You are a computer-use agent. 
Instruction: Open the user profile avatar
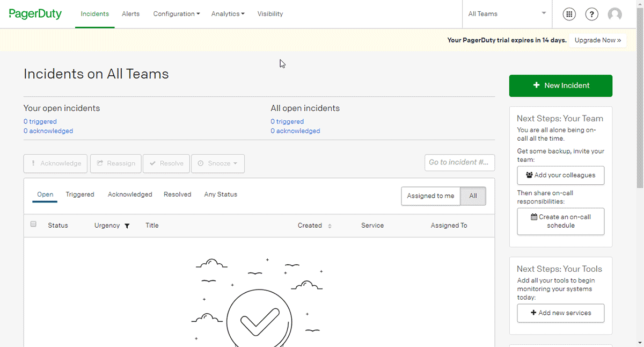click(x=614, y=14)
